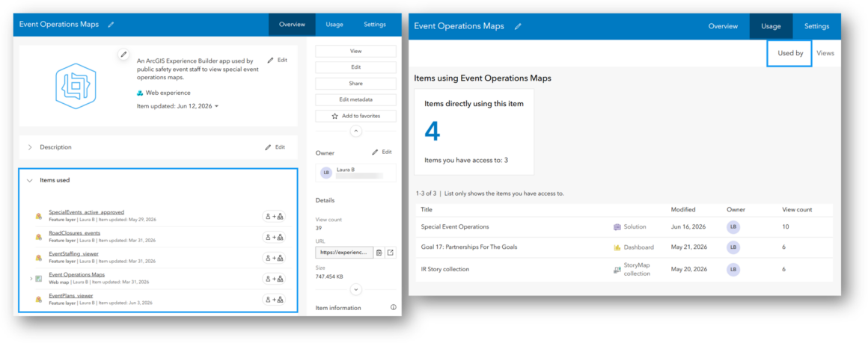Edit the item Owner
This screenshot has width=868, height=343.
coord(382,152)
